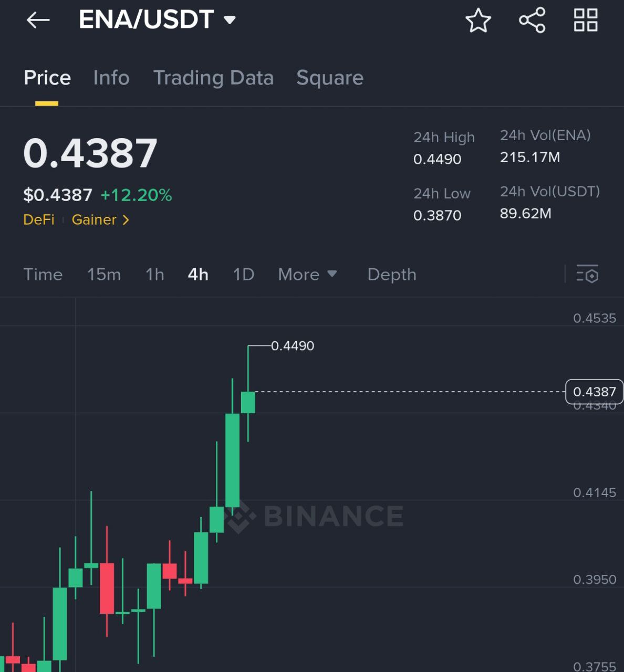The height and width of the screenshot is (672, 624).
Task: Tap the 24h Vol(USDT) value 89.62M
Action: pos(526,214)
